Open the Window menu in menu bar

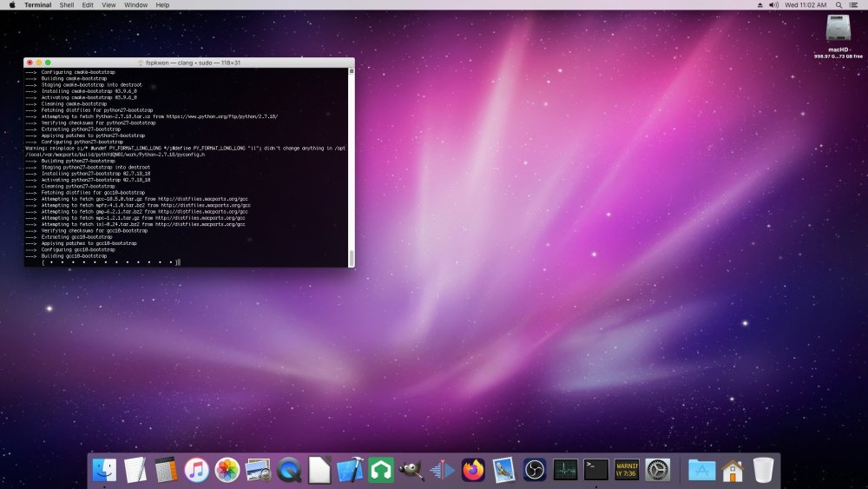coord(135,5)
